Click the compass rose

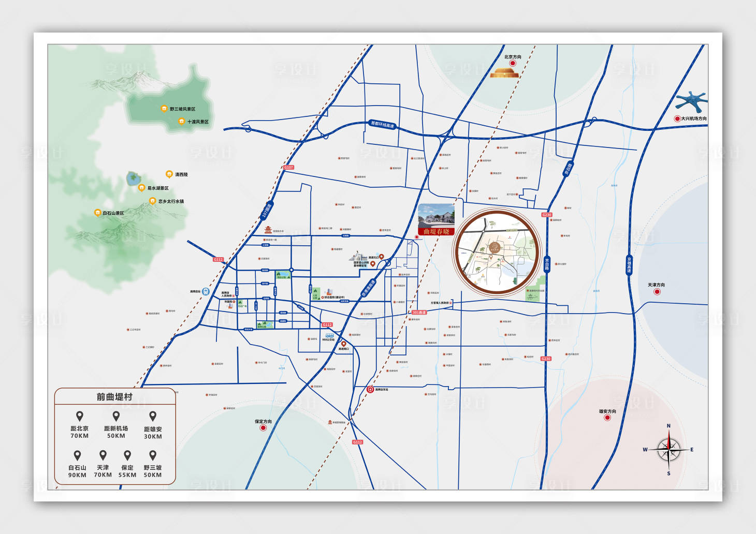(x=669, y=449)
